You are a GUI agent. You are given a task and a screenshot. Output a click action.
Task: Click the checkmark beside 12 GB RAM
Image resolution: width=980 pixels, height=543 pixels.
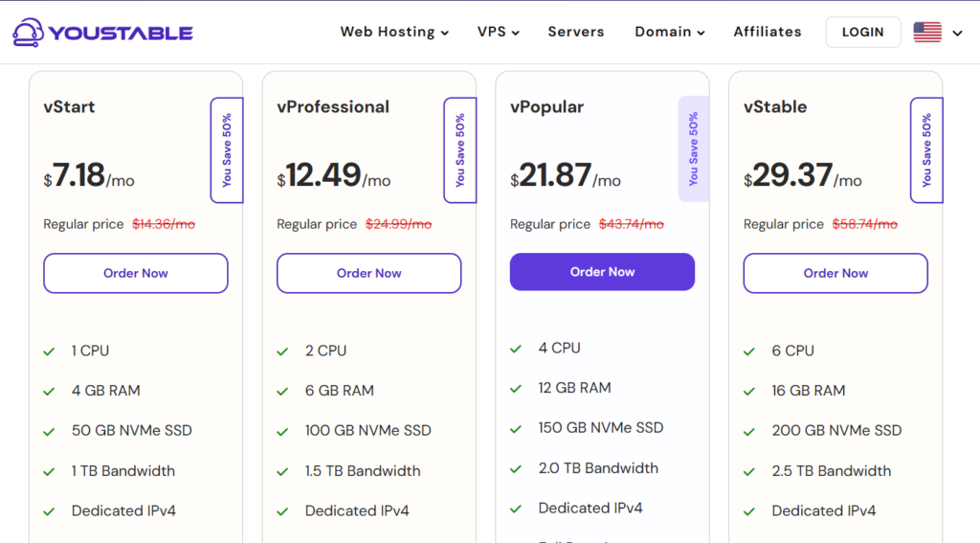pyautogui.click(x=516, y=389)
